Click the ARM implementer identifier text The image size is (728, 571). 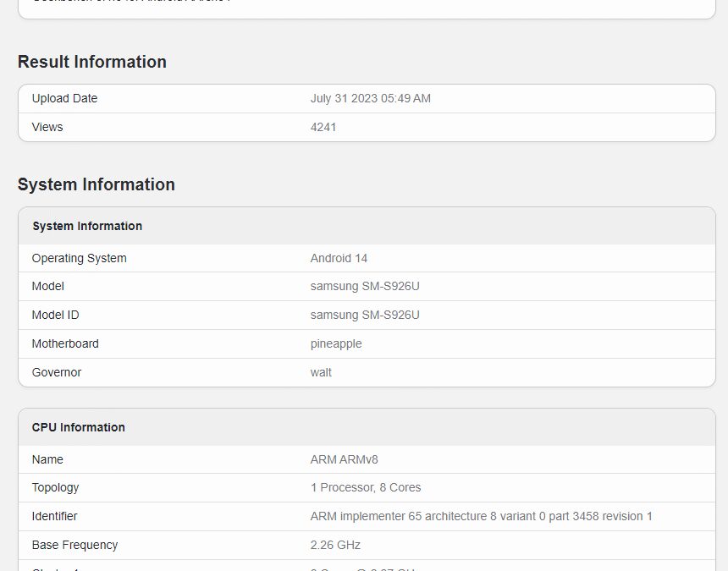tap(481, 516)
